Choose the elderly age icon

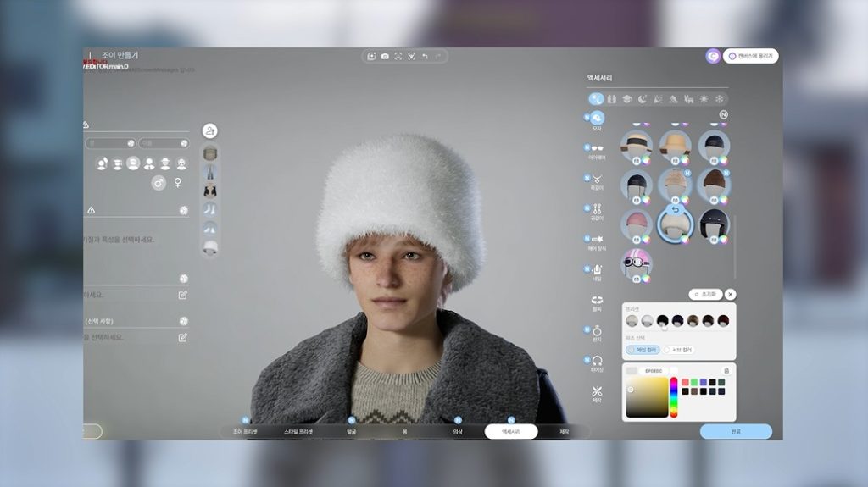[181, 163]
